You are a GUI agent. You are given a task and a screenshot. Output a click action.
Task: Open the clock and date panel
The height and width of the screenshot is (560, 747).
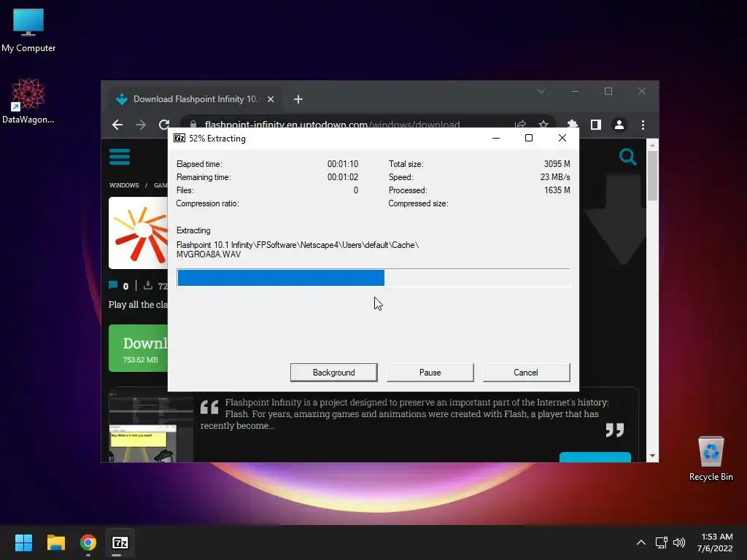click(x=715, y=542)
